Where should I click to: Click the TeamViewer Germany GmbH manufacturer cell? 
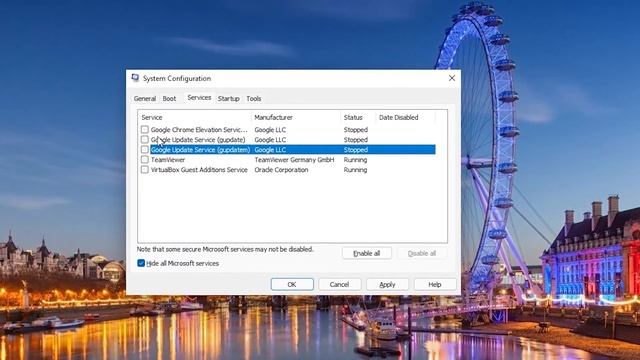pos(294,160)
